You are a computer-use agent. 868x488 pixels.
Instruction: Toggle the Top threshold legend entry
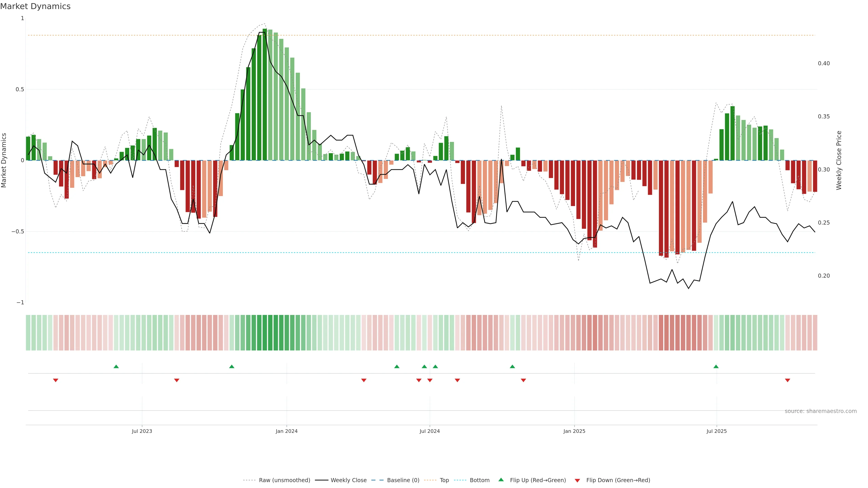click(444, 480)
